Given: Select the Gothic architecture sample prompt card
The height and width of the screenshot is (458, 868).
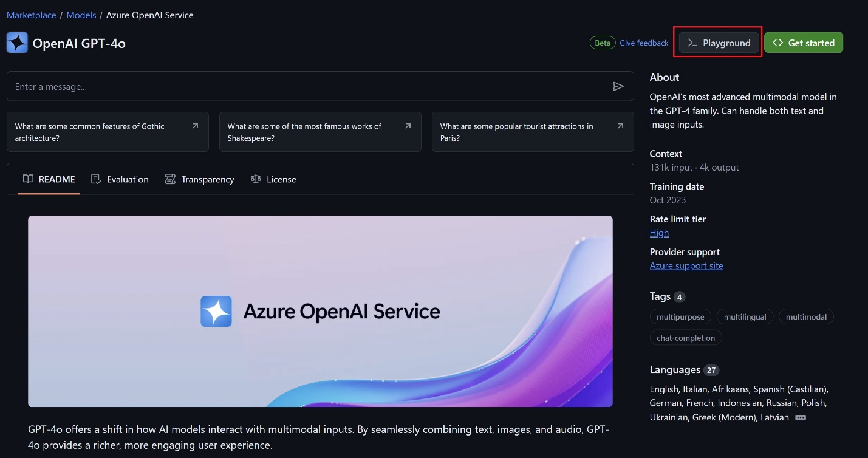Looking at the screenshot, I should pos(108,132).
